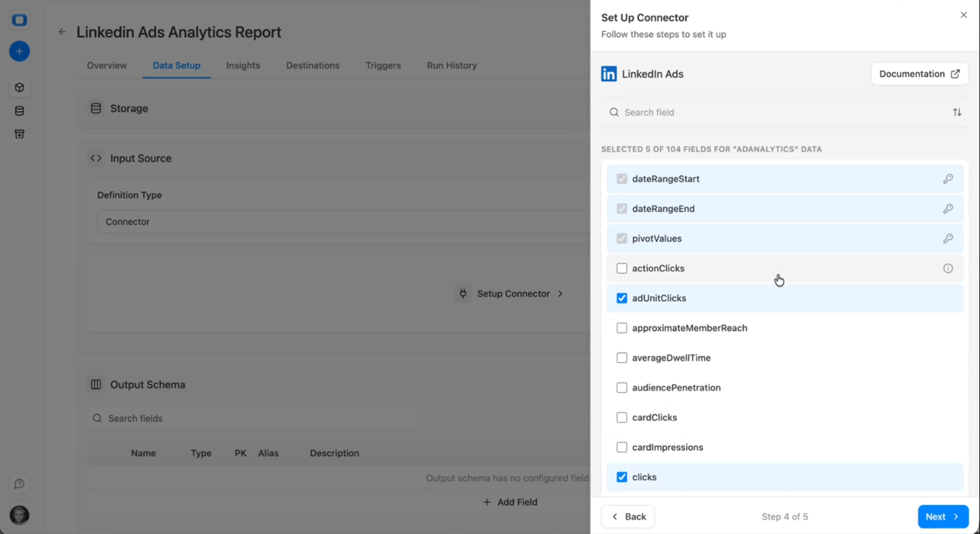Enable the cardImpressions checkbox

coord(622,447)
